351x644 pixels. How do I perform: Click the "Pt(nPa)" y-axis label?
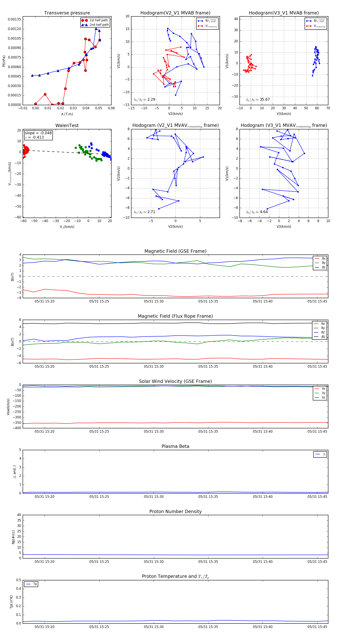[x=4, y=61]
